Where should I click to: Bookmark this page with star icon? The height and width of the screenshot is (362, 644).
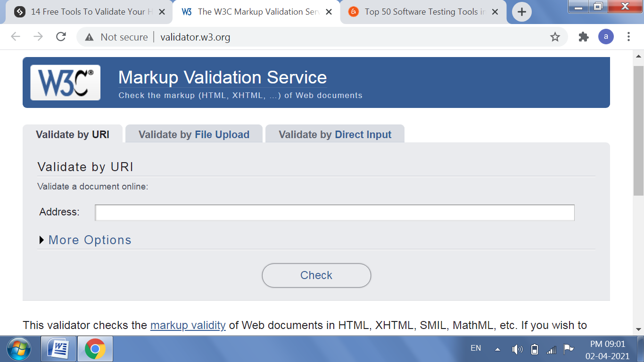click(x=555, y=37)
